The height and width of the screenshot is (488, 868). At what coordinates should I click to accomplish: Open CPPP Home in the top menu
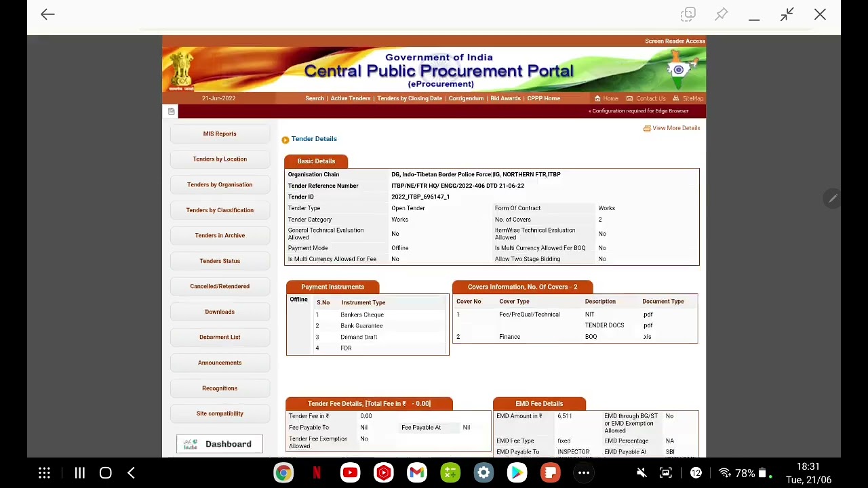click(x=544, y=98)
